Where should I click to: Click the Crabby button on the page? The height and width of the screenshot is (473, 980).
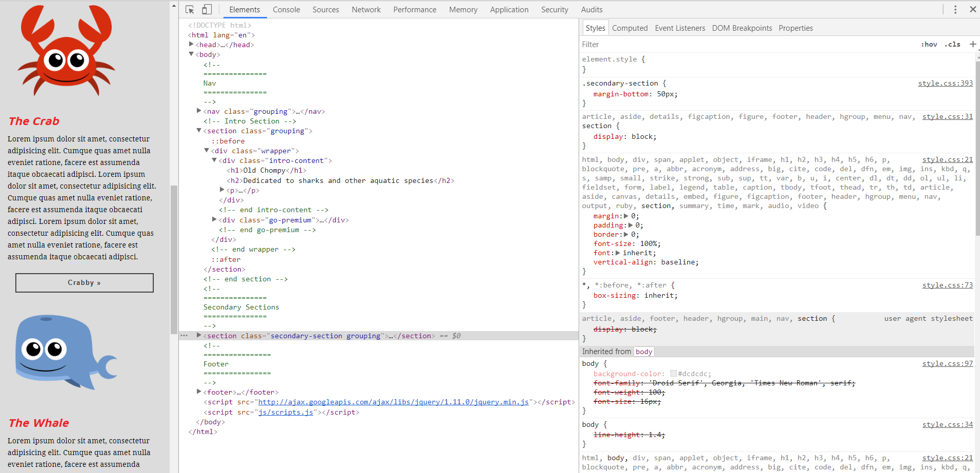[85, 283]
